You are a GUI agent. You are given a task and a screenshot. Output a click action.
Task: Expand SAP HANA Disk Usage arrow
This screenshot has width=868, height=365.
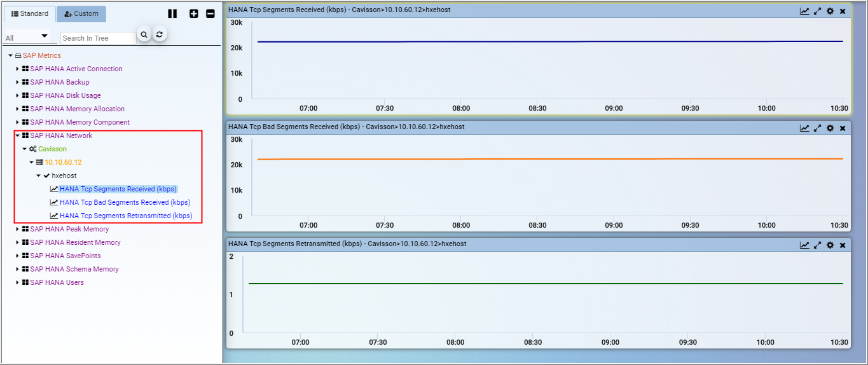click(18, 95)
